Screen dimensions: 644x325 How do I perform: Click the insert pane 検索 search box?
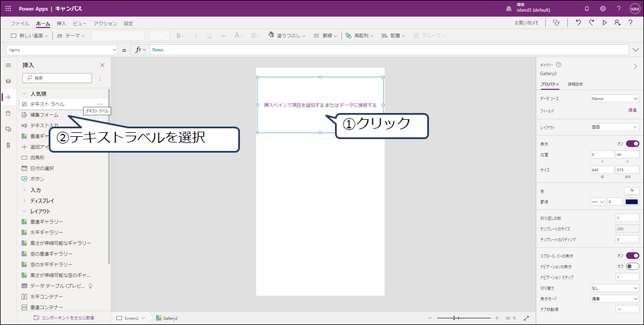click(x=57, y=78)
